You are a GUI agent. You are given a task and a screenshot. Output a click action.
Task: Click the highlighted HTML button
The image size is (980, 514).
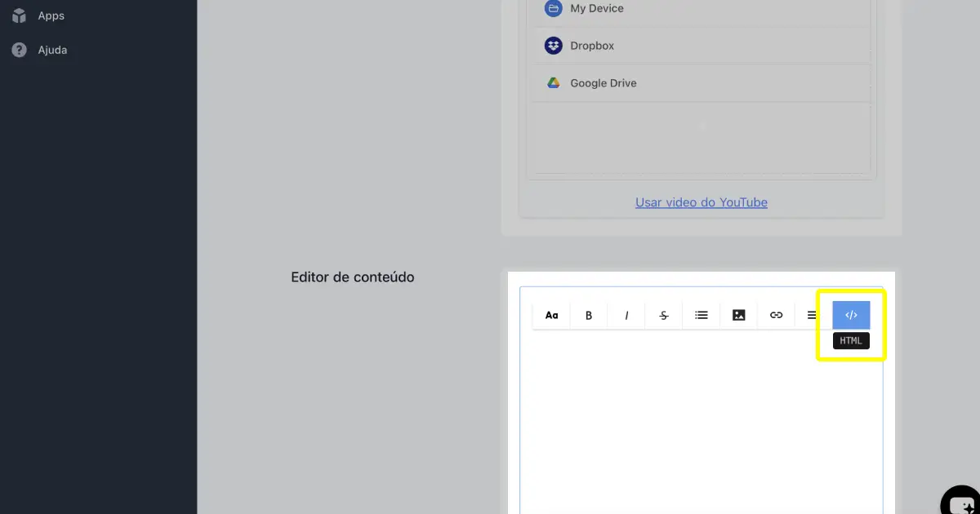851,314
